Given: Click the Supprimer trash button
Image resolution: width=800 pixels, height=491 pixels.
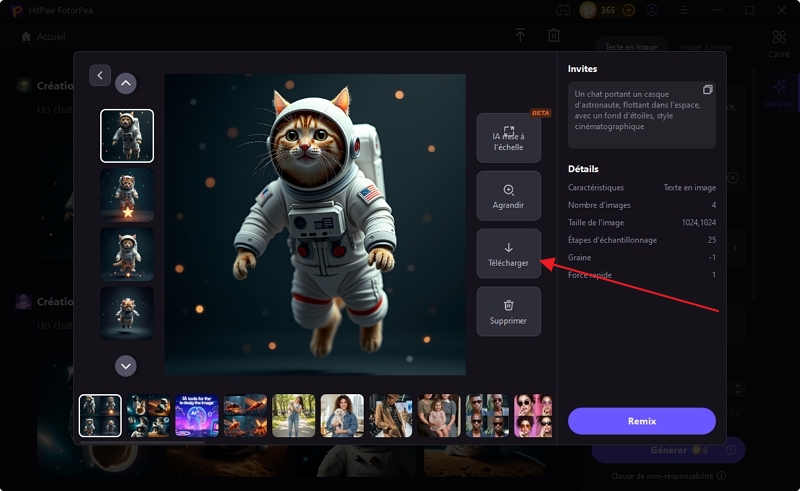Looking at the screenshot, I should click(x=508, y=312).
